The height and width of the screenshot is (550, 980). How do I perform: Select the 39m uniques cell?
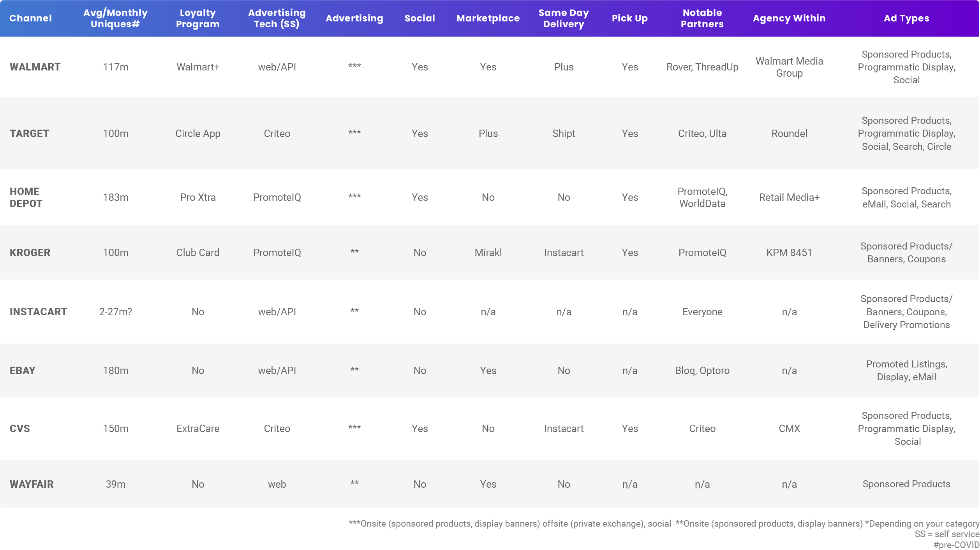point(115,484)
